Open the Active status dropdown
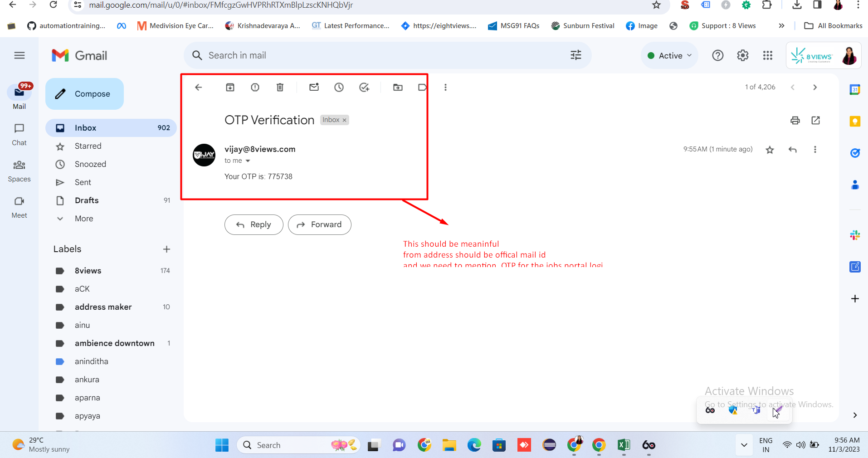The height and width of the screenshot is (458, 868). pyautogui.click(x=670, y=55)
